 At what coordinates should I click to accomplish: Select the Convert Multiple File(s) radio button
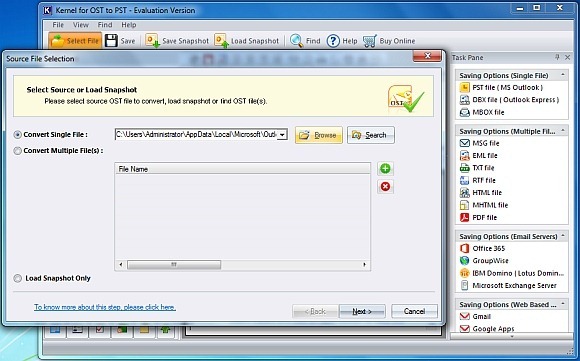pos(17,151)
